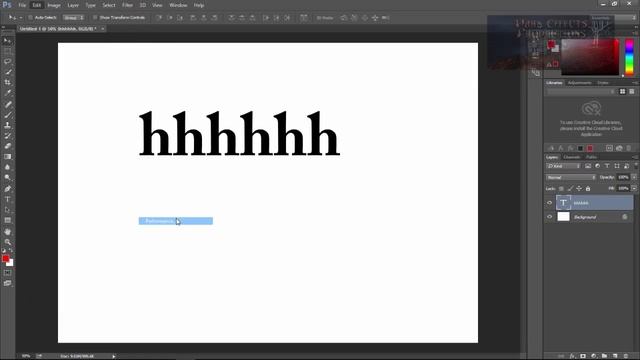Viewport: 640px width, 360px height.
Task: Select the History Brush tool
Action: click(7, 136)
